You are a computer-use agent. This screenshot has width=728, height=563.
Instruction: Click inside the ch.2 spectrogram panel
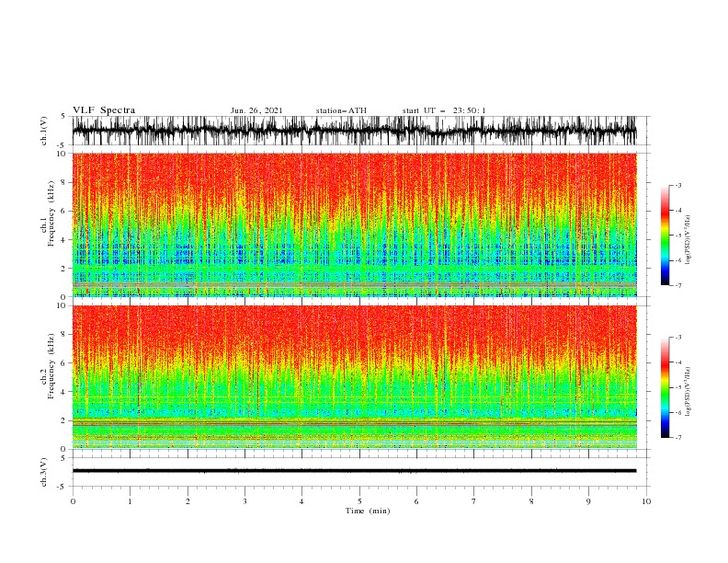pyautogui.click(x=354, y=377)
